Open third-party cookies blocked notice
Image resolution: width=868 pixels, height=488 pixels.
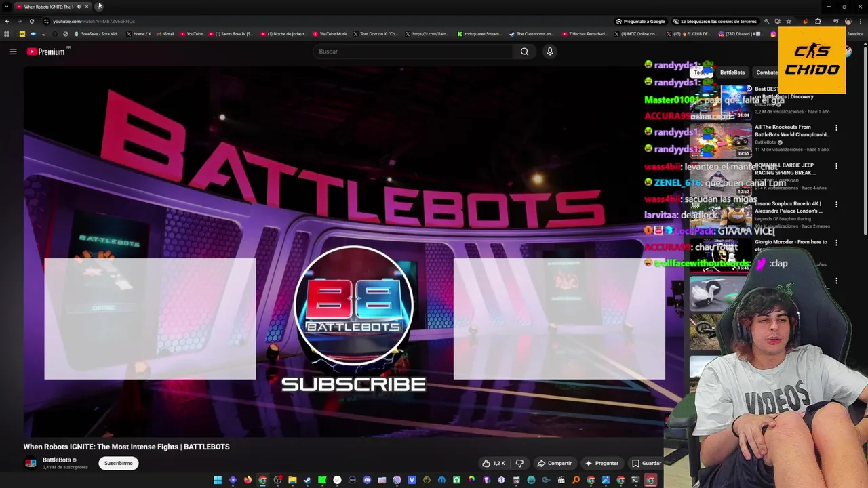[715, 21]
